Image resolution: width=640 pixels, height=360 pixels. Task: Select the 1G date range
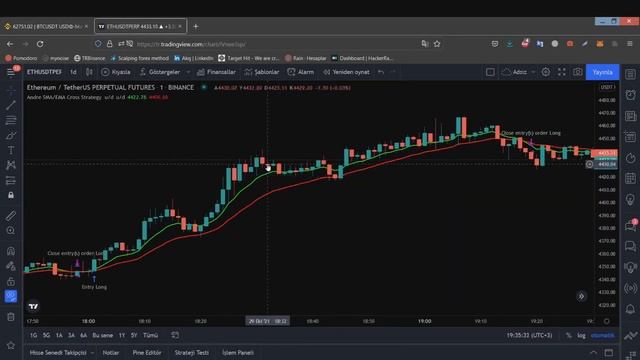(33, 335)
